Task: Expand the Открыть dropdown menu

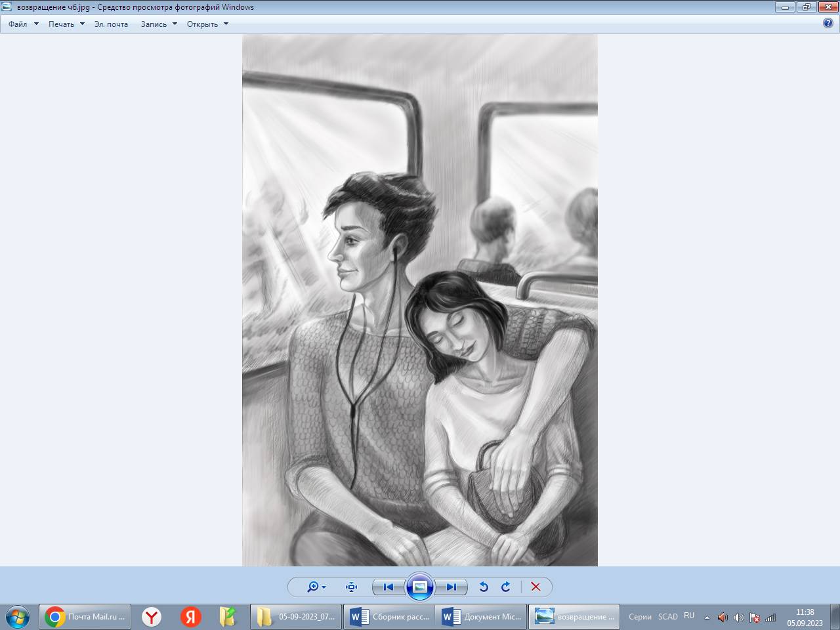Action: [x=207, y=24]
